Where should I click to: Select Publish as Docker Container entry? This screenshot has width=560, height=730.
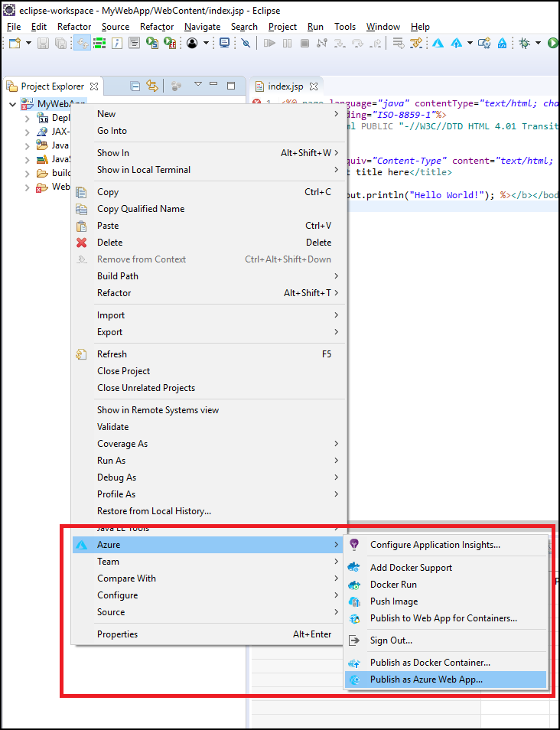[x=445, y=663]
